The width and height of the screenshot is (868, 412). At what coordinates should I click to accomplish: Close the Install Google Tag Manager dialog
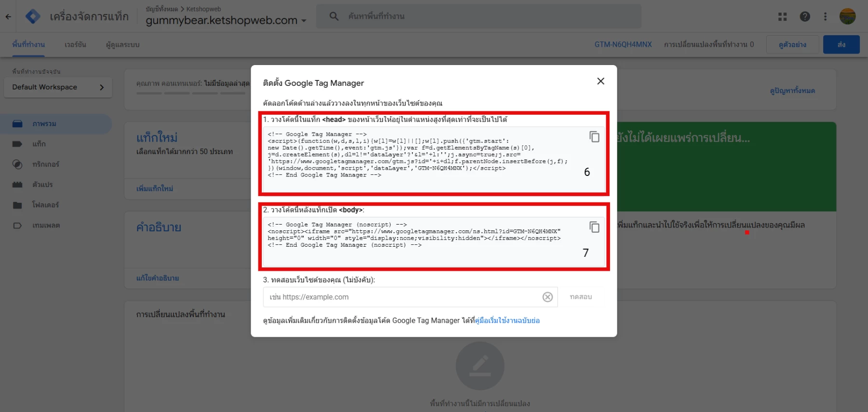[x=600, y=81]
